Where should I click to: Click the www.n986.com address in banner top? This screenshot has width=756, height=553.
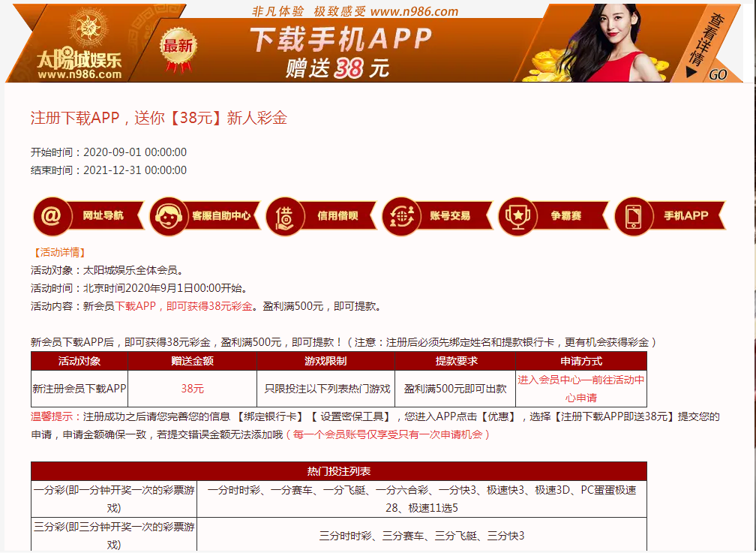click(x=414, y=12)
